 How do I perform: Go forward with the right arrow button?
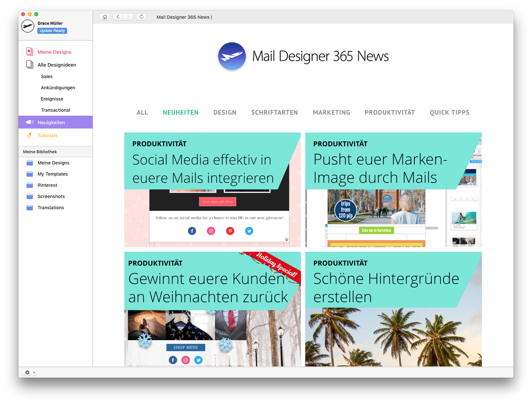(x=128, y=17)
